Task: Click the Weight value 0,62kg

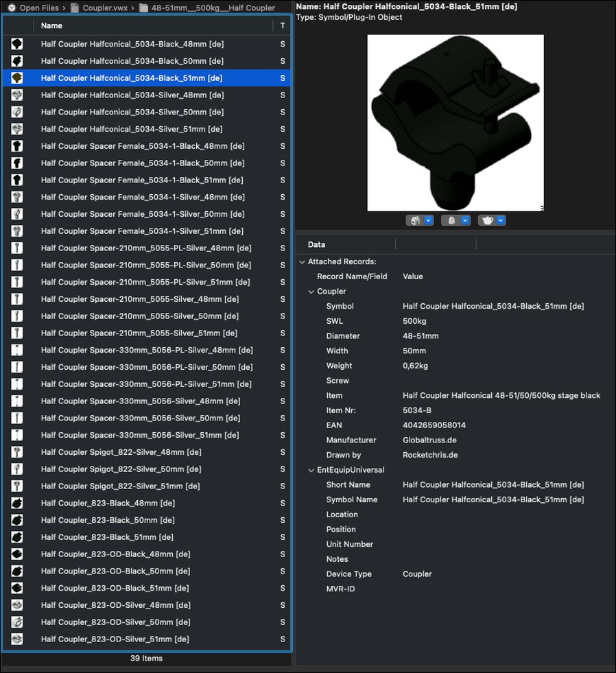Action: (415, 366)
